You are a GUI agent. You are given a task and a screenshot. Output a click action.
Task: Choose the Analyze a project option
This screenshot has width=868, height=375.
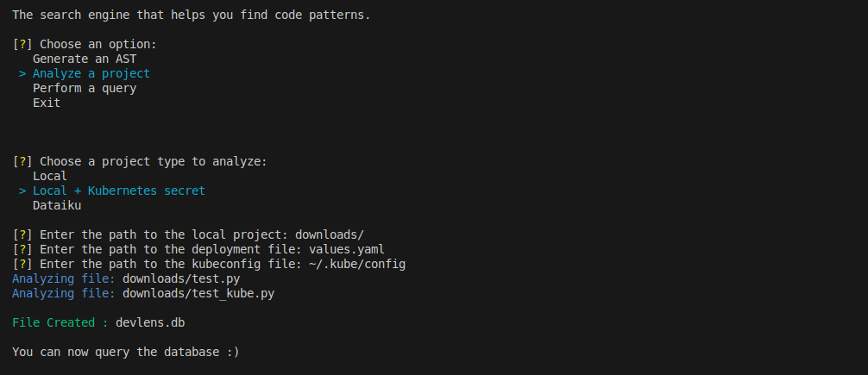tap(91, 73)
